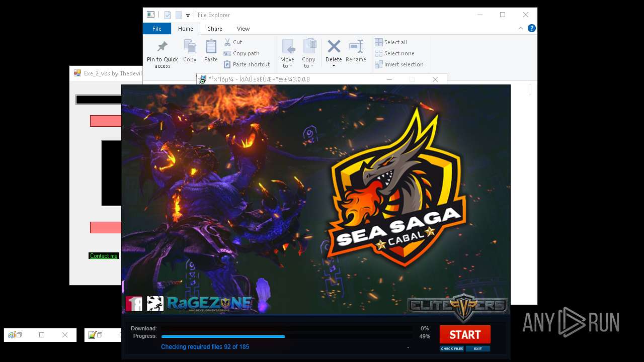Click the Delete X icon
This screenshot has width=644, height=362.
[334, 47]
